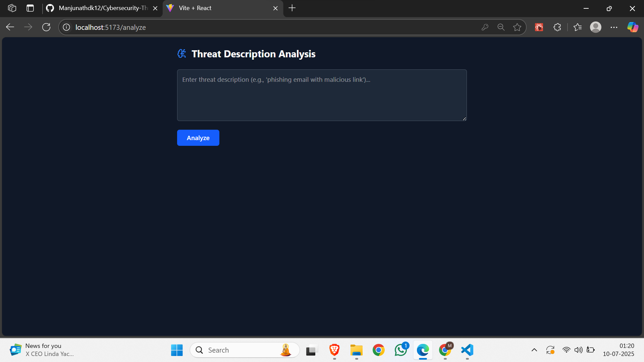
Task: Open the Copilot sidebar icon
Action: coord(633,27)
